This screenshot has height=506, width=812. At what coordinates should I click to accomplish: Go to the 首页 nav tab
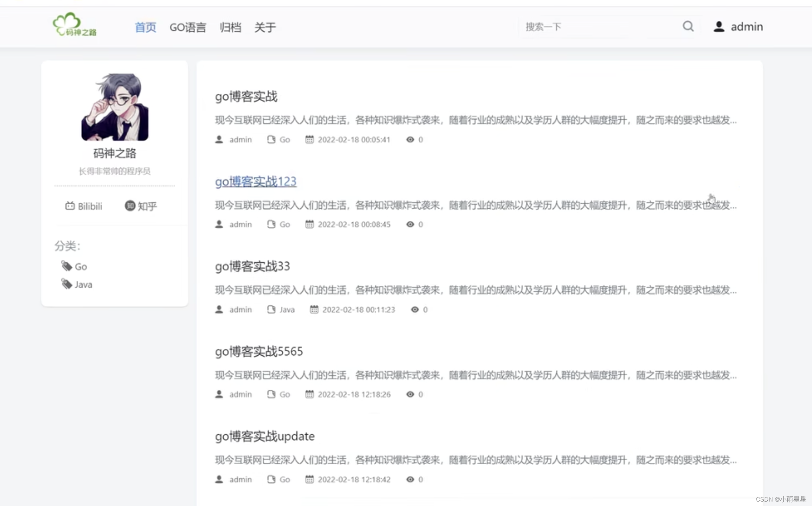tap(145, 27)
